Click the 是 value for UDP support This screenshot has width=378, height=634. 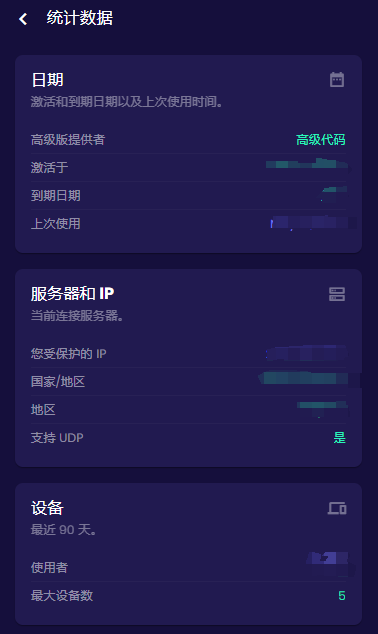point(340,437)
